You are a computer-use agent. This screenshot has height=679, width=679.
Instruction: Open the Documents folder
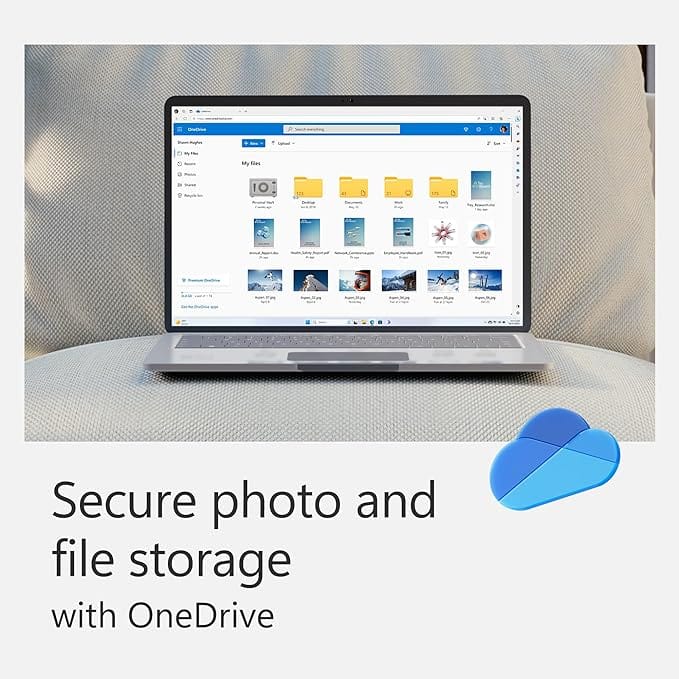coord(353,188)
